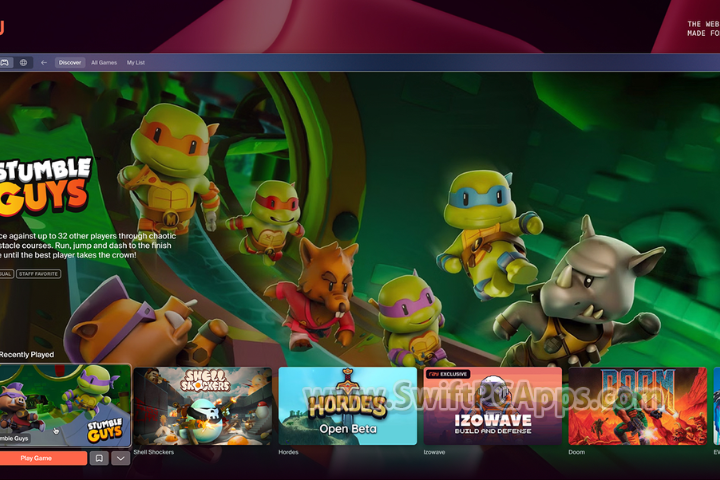Viewport: 720px width, 480px height.
Task: Expand details with the chevron-down button
Action: 121,458
